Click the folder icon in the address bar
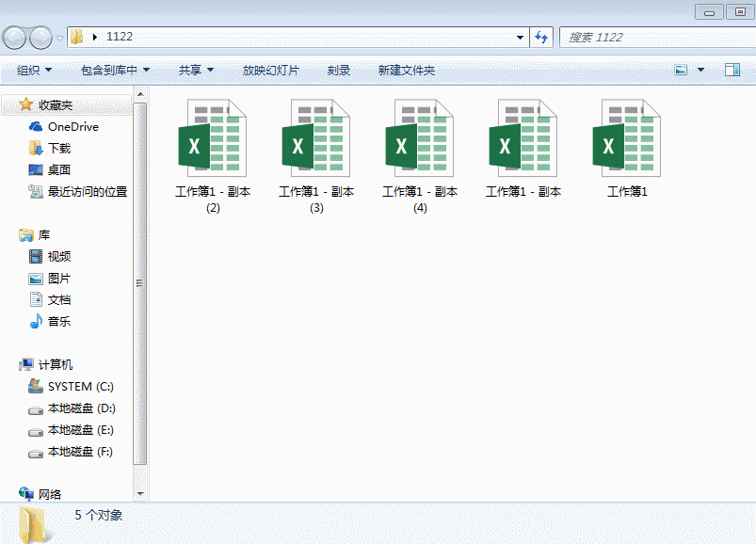The width and height of the screenshot is (756, 544). (76, 37)
